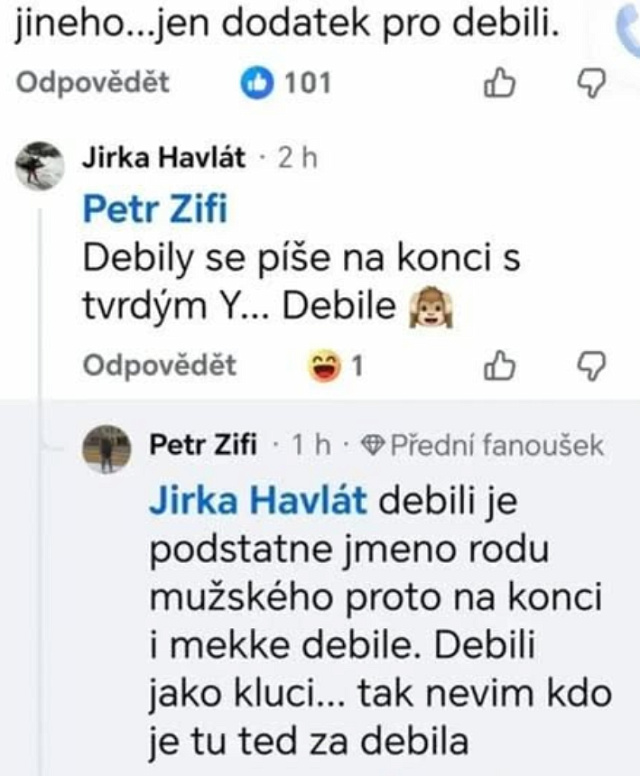Open the Petr Zifi reply author name
Viewport: 640px width, 776px height.
(x=202, y=446)
